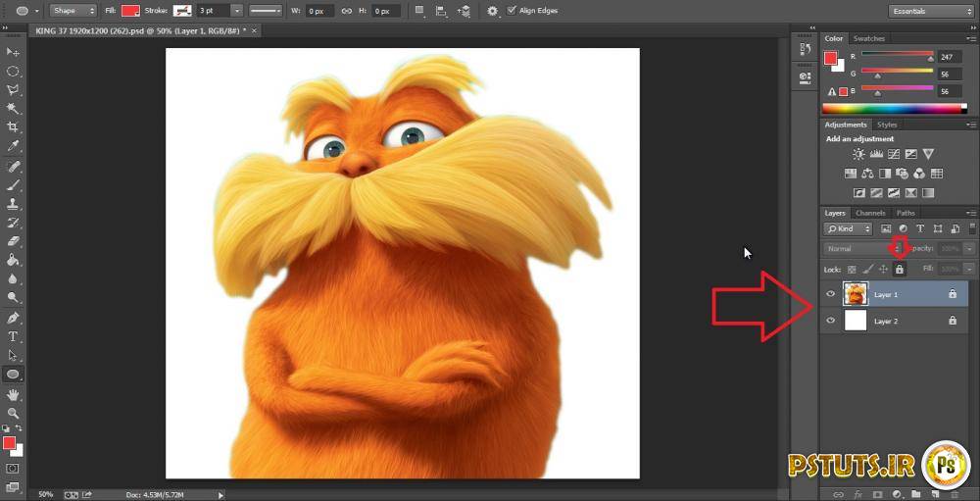Screen dimensions: 980x501
Task: Toggle filter for type layers
Action: point(920,228)
